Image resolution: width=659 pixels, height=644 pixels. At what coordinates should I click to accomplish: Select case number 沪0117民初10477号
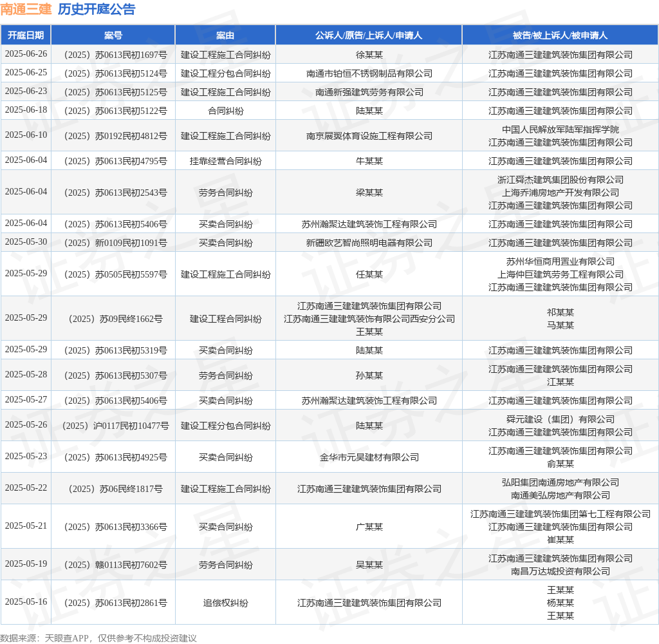pyautogui.click(x=116, y=426)
